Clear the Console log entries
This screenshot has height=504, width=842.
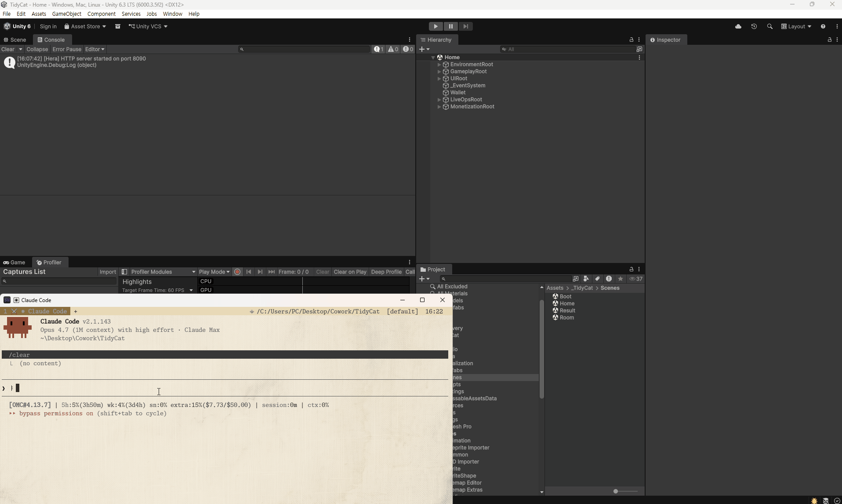point(8,50)
